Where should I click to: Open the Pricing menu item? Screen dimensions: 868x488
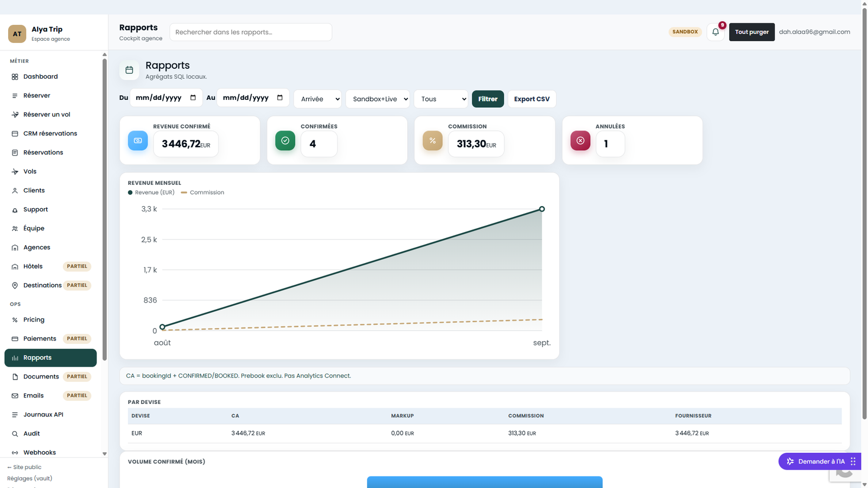tap(50, 320)
